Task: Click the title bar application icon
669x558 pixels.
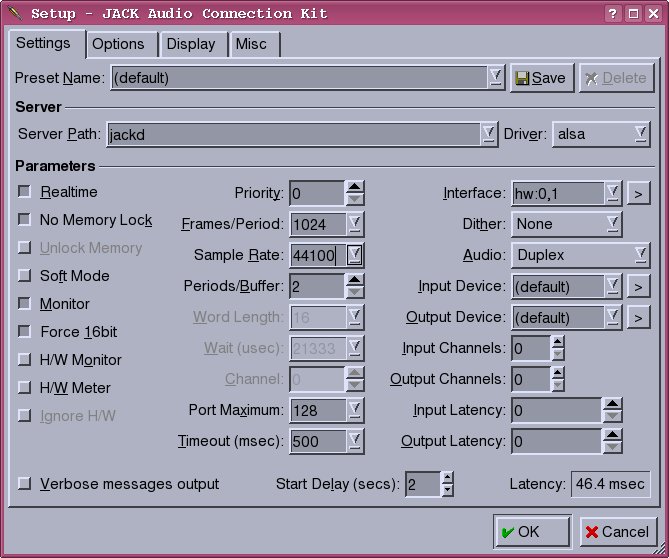Action: [14, 13]
